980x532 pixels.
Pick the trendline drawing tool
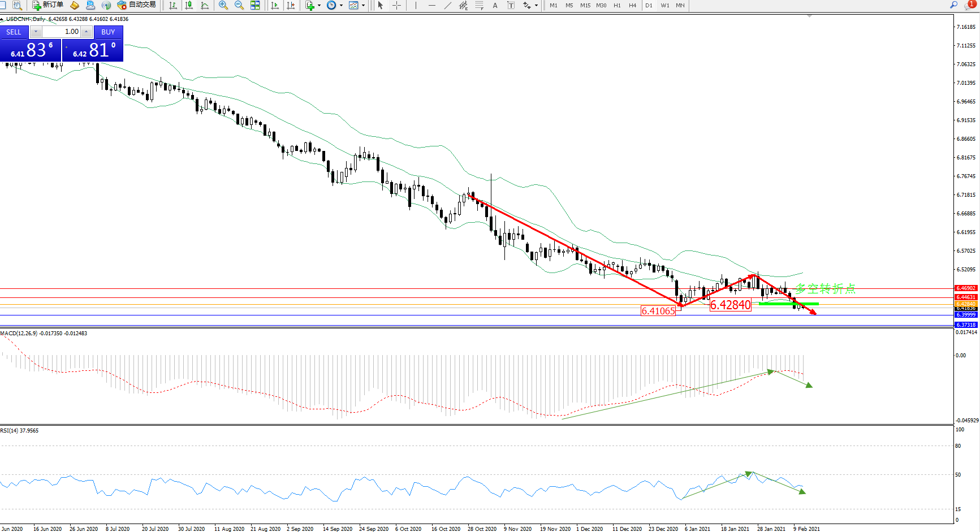[448, 5]
